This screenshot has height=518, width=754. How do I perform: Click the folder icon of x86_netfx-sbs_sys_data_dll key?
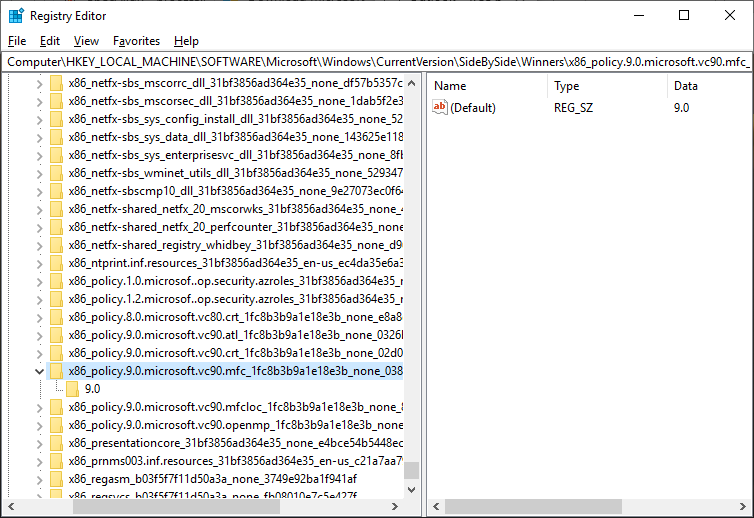tap(56, 137)
